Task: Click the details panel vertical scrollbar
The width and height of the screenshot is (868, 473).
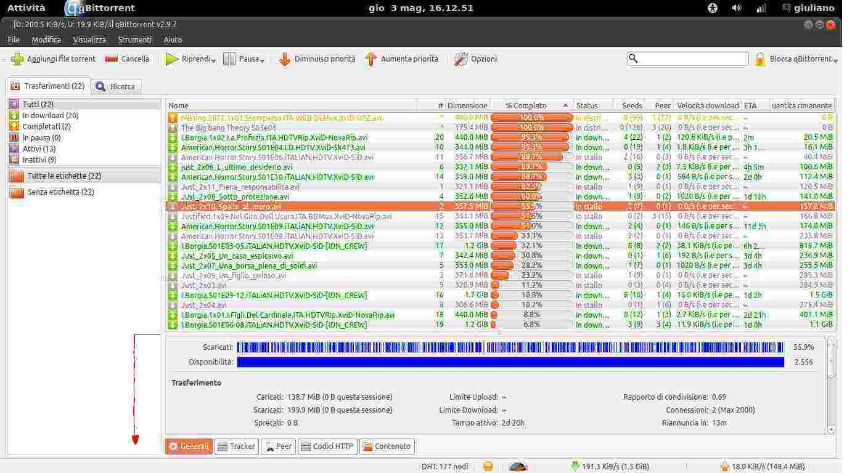Action: (x=831, y=386)
